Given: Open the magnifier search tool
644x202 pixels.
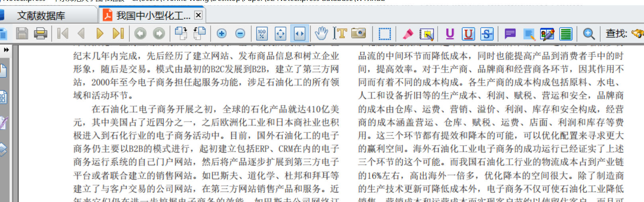Looking at the screenshot, I should coord(589,34).
